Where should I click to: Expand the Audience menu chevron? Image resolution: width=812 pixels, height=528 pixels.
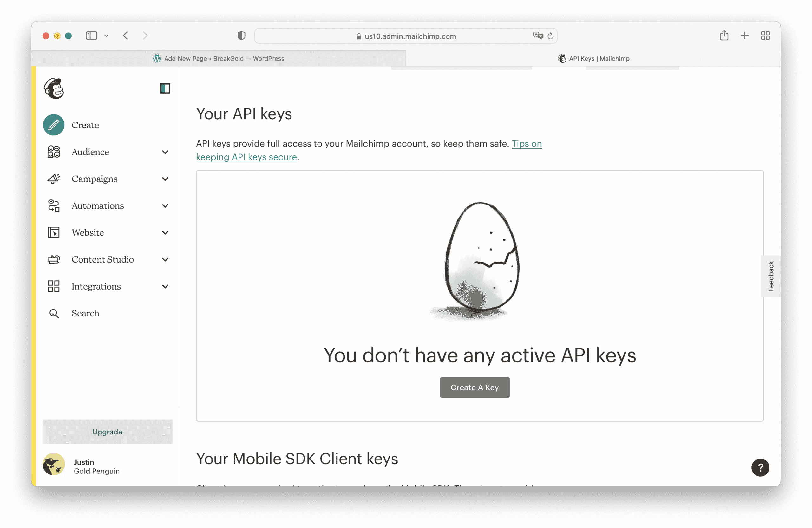click(x=165, y=152)
